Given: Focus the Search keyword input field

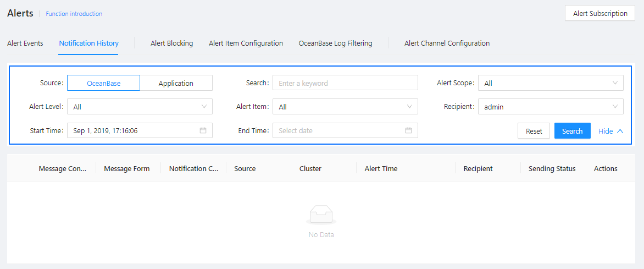Looking at the screenshot, I should coord(345,83).
